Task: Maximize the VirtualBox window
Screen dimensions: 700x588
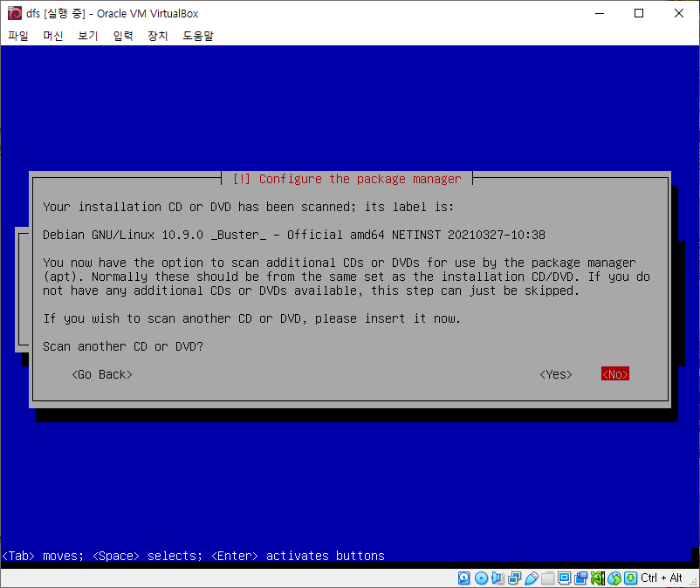Action: tap(639, 13)
